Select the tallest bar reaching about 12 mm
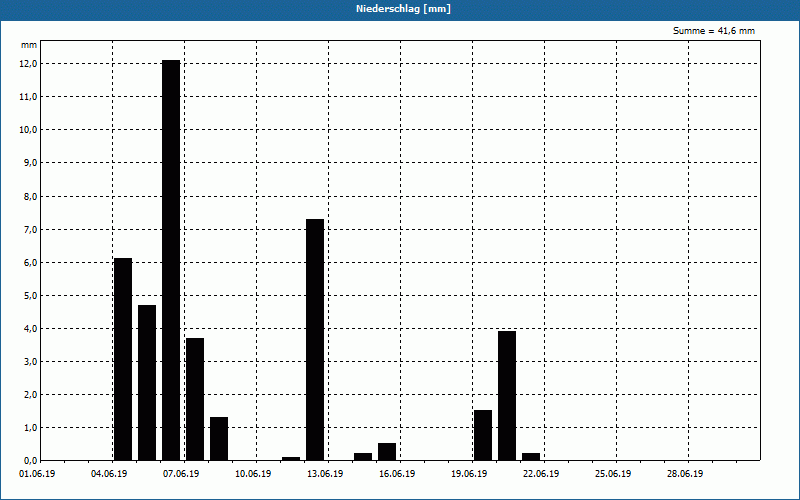This screenshot has width=800, height=500. (x=171, y=260)
